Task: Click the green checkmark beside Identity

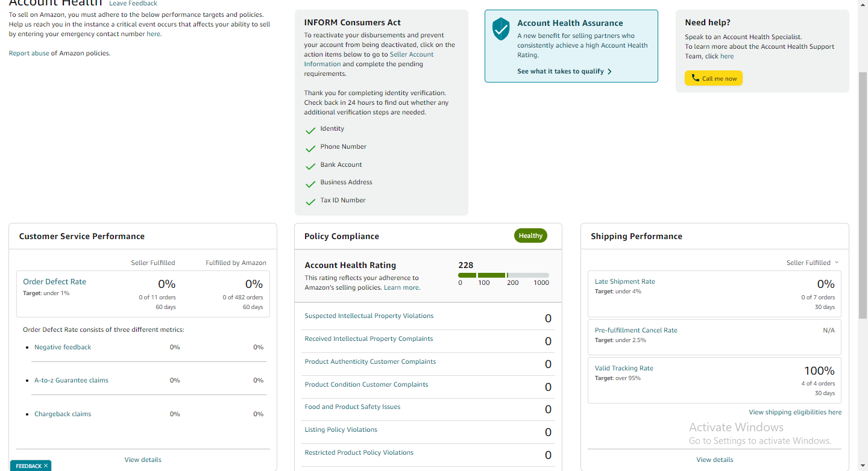Action: (x=310, y=131)
